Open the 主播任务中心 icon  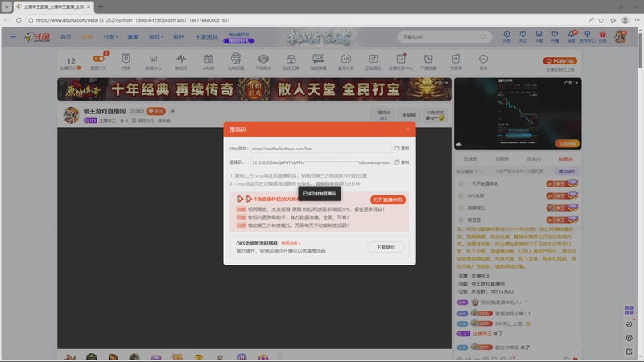(401, 62)
